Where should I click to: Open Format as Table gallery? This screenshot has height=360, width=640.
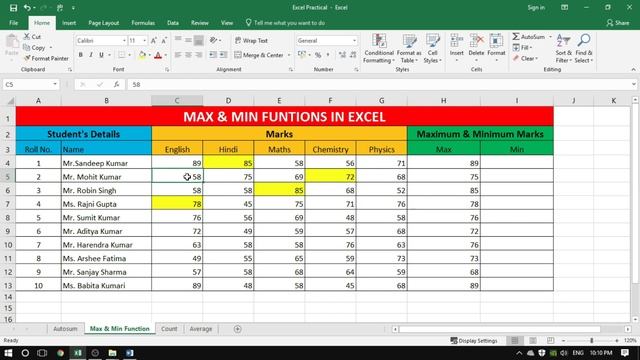tap(409, 49)
